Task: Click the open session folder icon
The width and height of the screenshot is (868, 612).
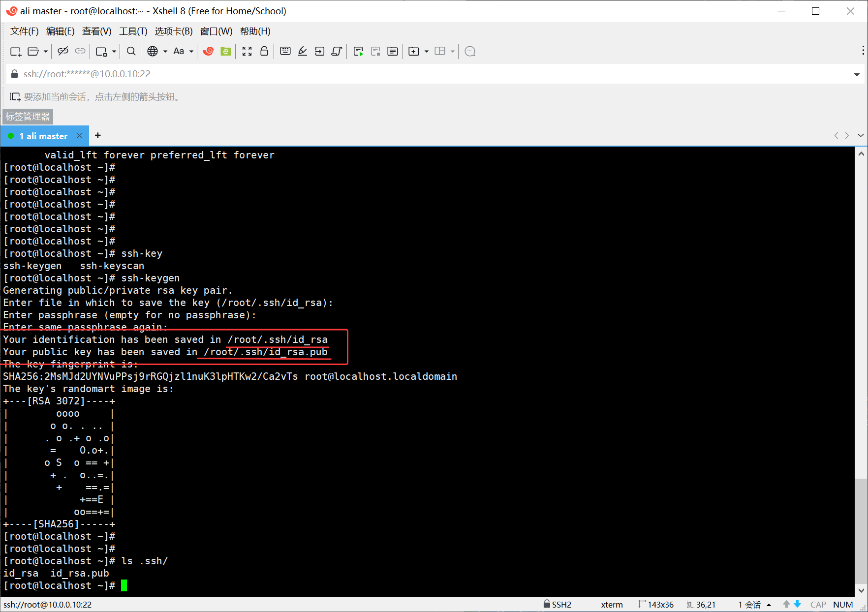Action: pos(33,51)
